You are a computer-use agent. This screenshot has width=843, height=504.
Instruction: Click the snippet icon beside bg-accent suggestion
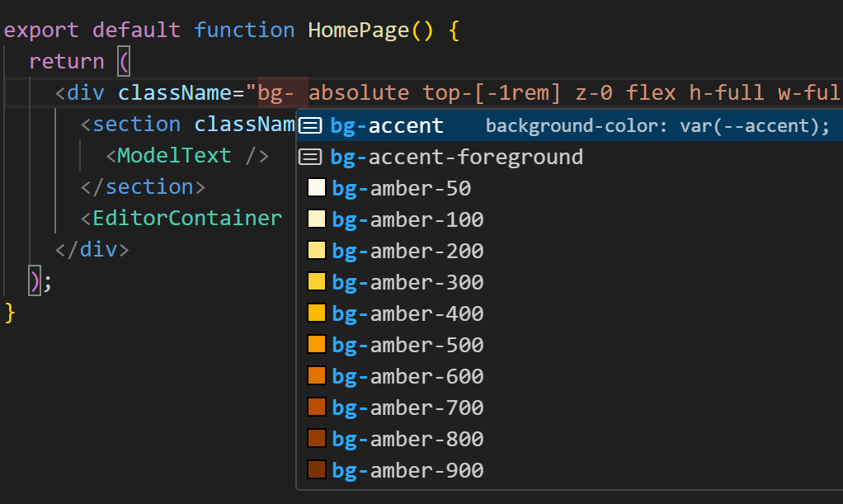[x=310, y=126]
